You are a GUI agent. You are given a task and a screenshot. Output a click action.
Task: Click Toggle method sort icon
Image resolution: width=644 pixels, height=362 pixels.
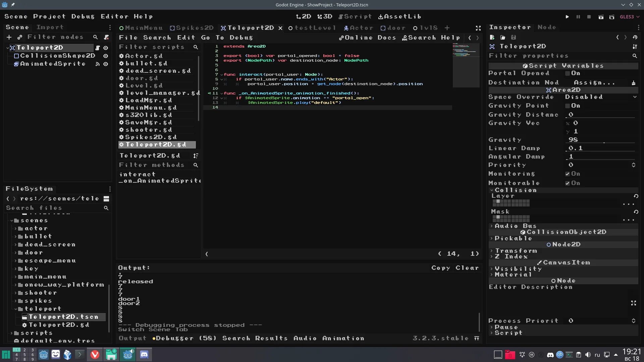(x=196, y=156)
